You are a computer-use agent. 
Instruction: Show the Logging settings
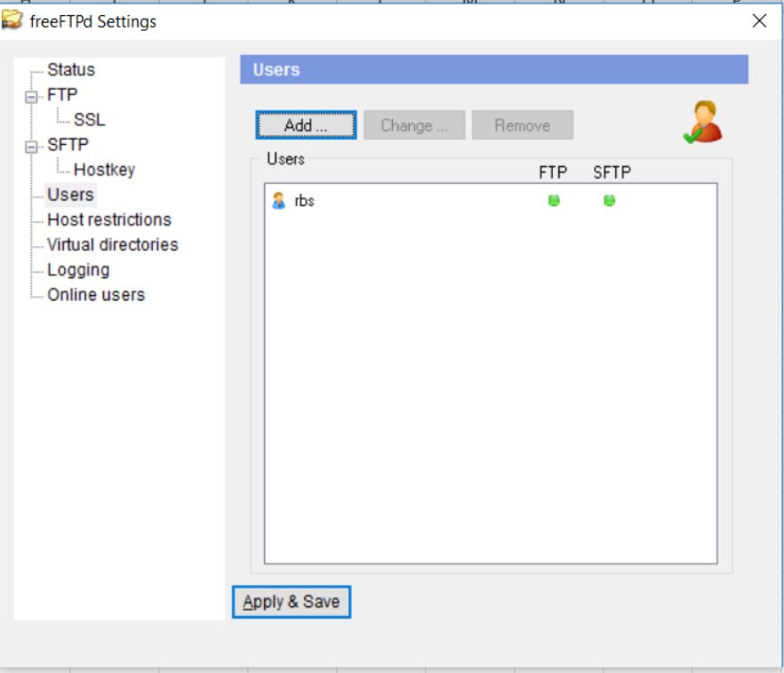(x=78, y=269)
